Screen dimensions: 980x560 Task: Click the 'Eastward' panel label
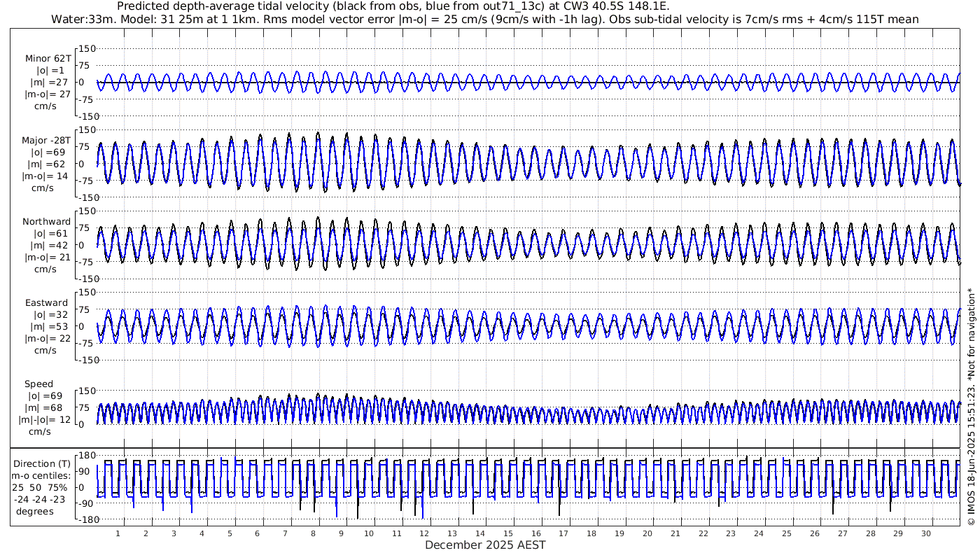[x=47, y=303]
